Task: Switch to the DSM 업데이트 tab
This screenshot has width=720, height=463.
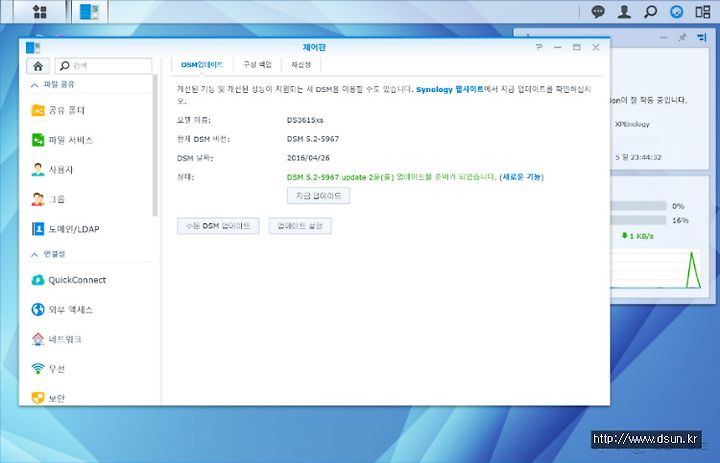Action: coord(202,65)
